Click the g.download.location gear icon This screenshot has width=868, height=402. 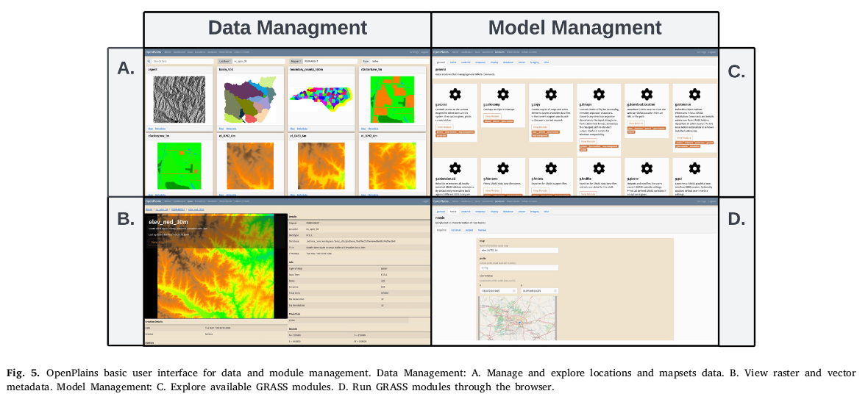pos(647,94)
